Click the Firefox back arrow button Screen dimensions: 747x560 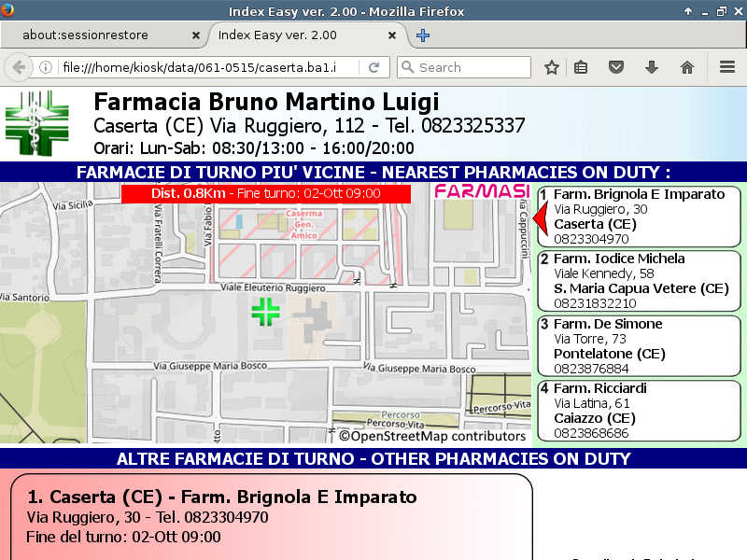(x=18, y=67)
